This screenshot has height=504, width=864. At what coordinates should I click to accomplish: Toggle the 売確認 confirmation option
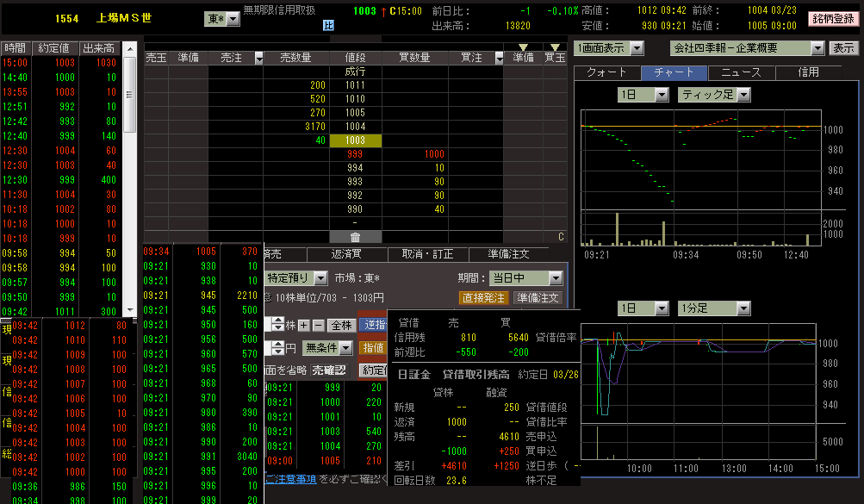coord(327,370)
